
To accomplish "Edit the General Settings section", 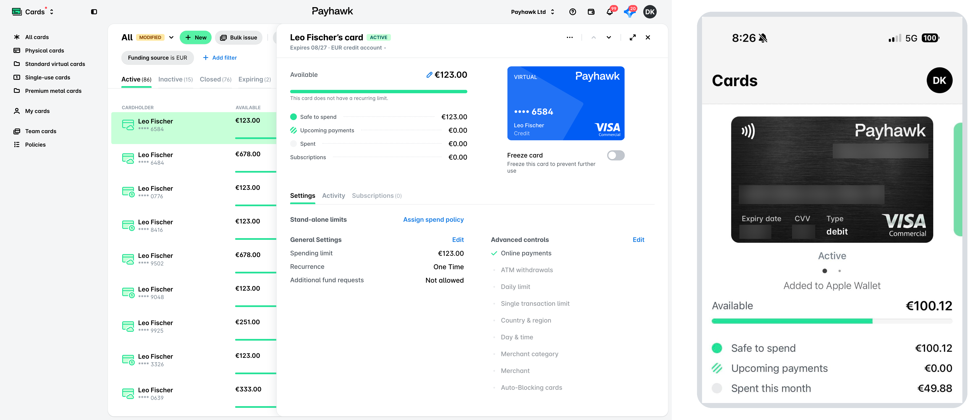I will pyautogui.click(x=458, y=240).
